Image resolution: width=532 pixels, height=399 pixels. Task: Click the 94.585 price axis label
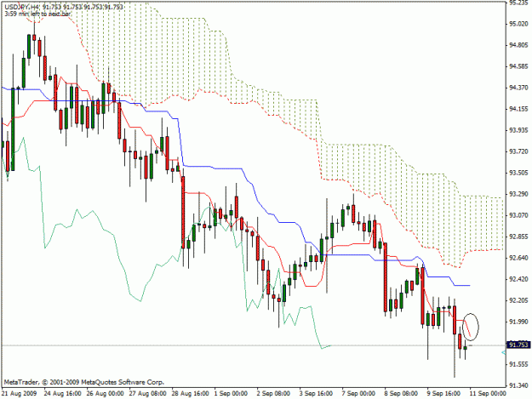518,66
